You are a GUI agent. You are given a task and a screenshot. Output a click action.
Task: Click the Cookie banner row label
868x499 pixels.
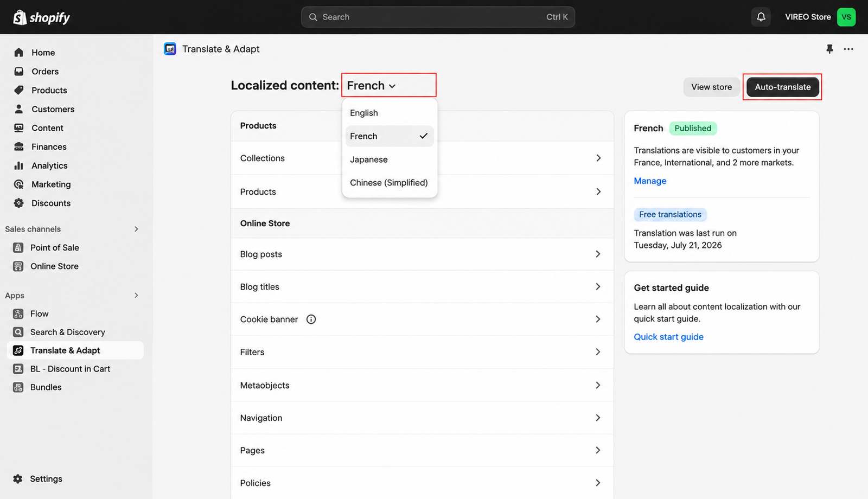[269, 319]
